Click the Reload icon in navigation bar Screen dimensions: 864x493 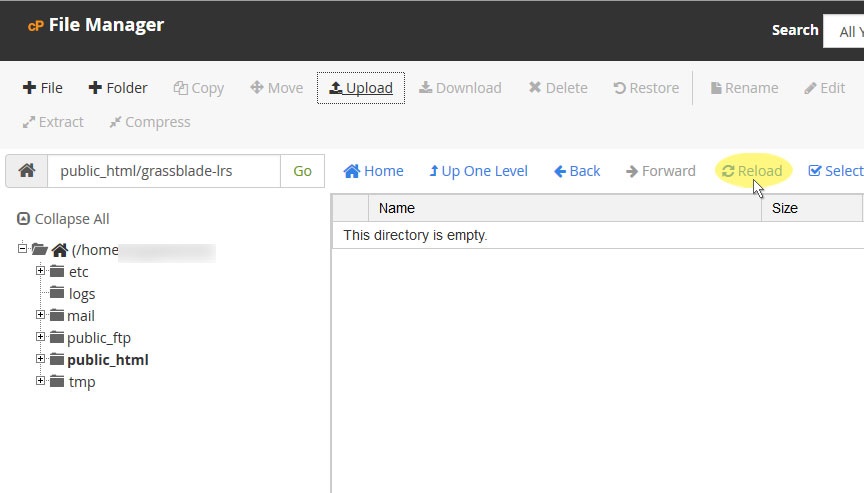pos(728,171)
